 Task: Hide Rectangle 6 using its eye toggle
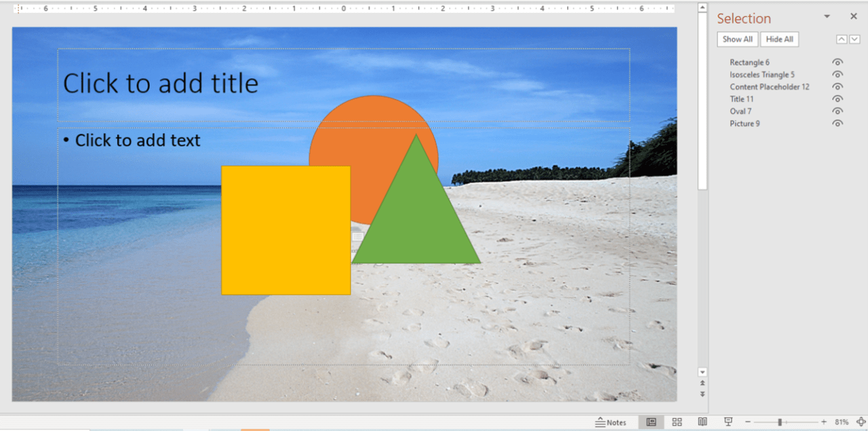pos(837,62)
